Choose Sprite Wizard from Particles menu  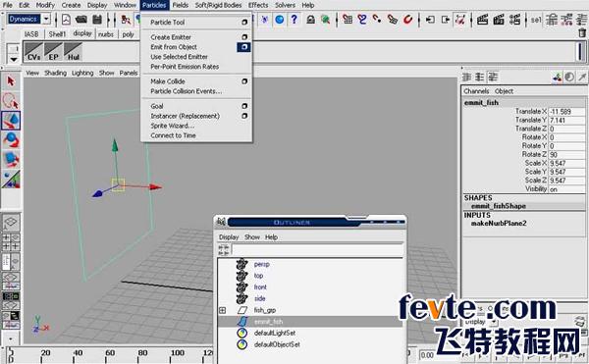[x=173, y=126]
